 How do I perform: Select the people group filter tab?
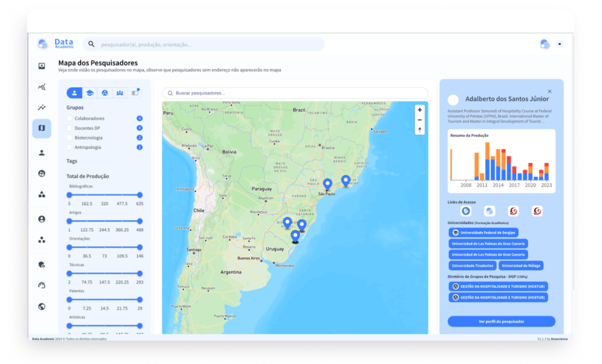click(x=120, y=93)
